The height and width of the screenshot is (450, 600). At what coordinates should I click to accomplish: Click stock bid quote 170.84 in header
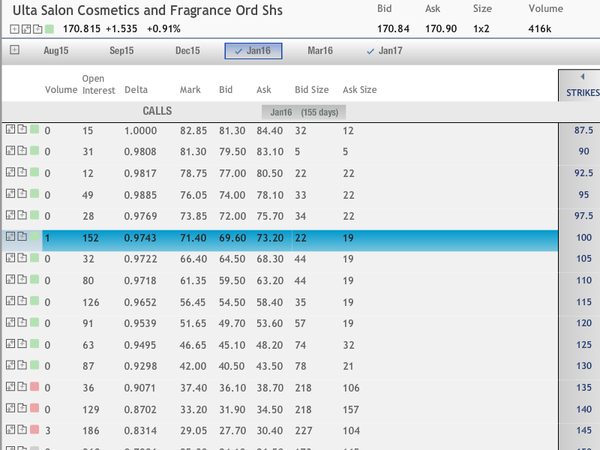[x=393, y=29]
